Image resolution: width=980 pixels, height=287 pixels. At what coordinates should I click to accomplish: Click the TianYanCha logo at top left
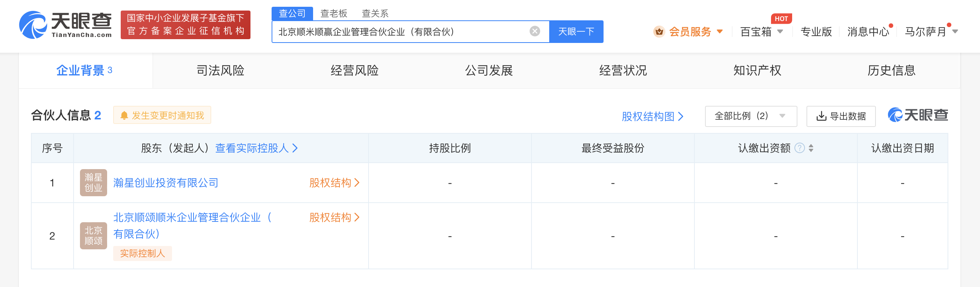click(x=65, y=25)
